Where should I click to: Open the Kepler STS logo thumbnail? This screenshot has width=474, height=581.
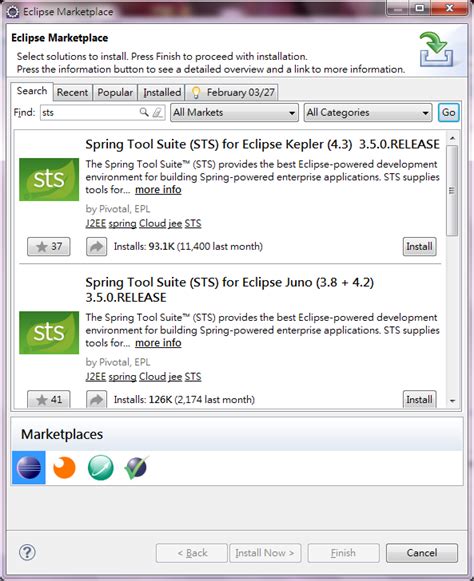click(x=49, y=179)
